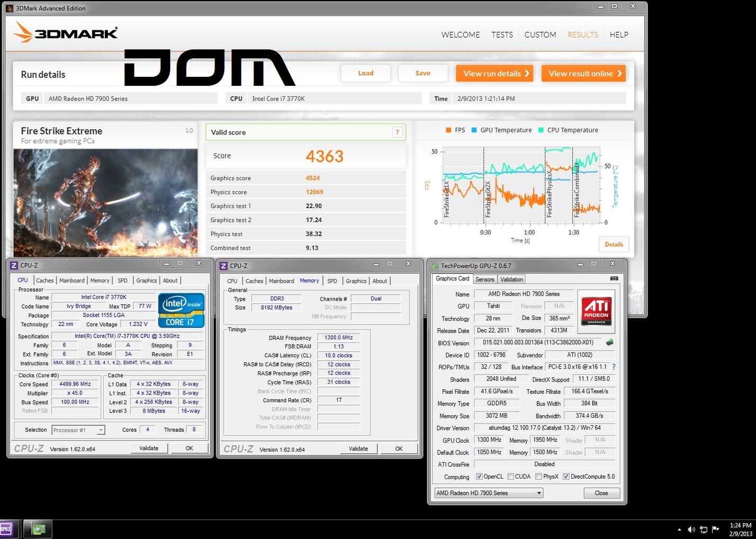Click Validate in the Memory CPU-Z window

tap(358, 449)
